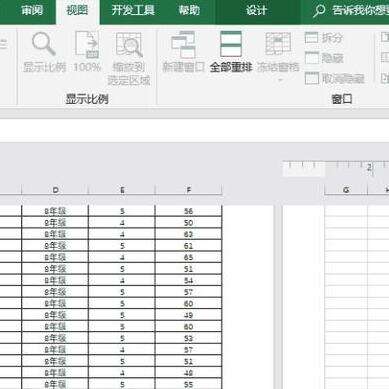The height and width of the screenshot is (389, 389).
Task: Select the cell showing 55
Action: [x=189, y=384]
